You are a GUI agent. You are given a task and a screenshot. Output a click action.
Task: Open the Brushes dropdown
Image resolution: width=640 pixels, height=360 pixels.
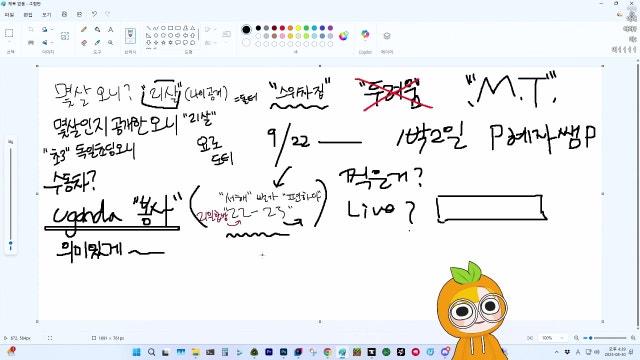click(130, 36)
